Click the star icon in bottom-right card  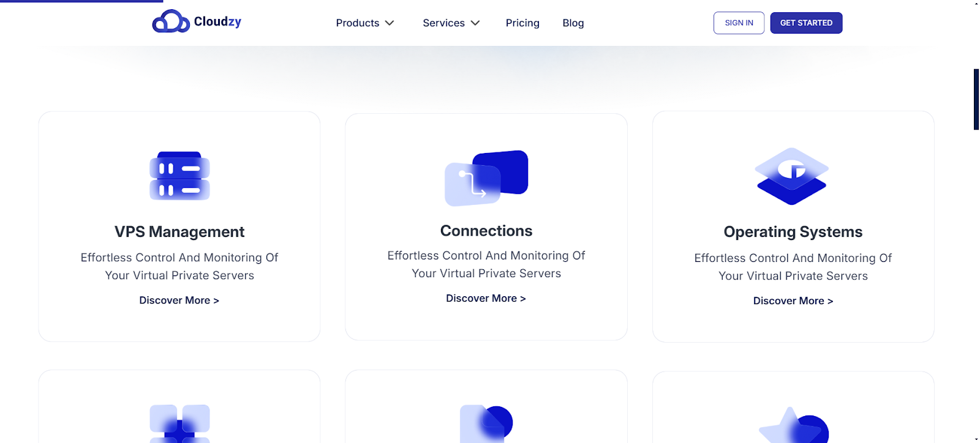793,425
